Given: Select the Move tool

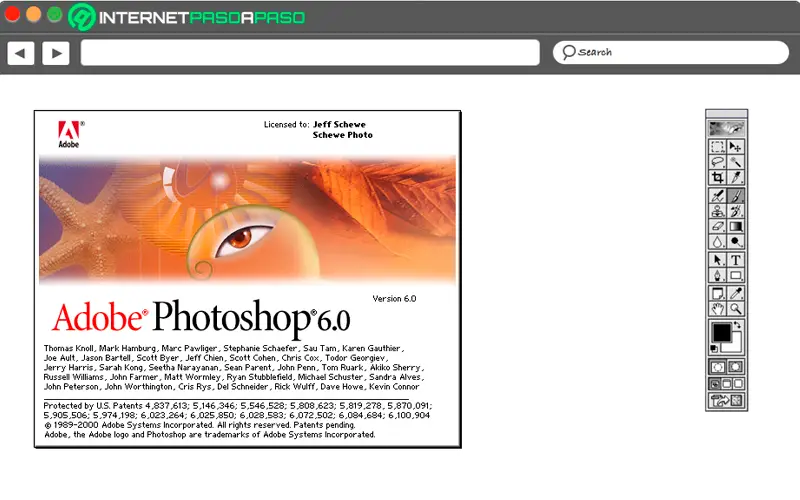Looking at the screenshot, I should 735,147.
